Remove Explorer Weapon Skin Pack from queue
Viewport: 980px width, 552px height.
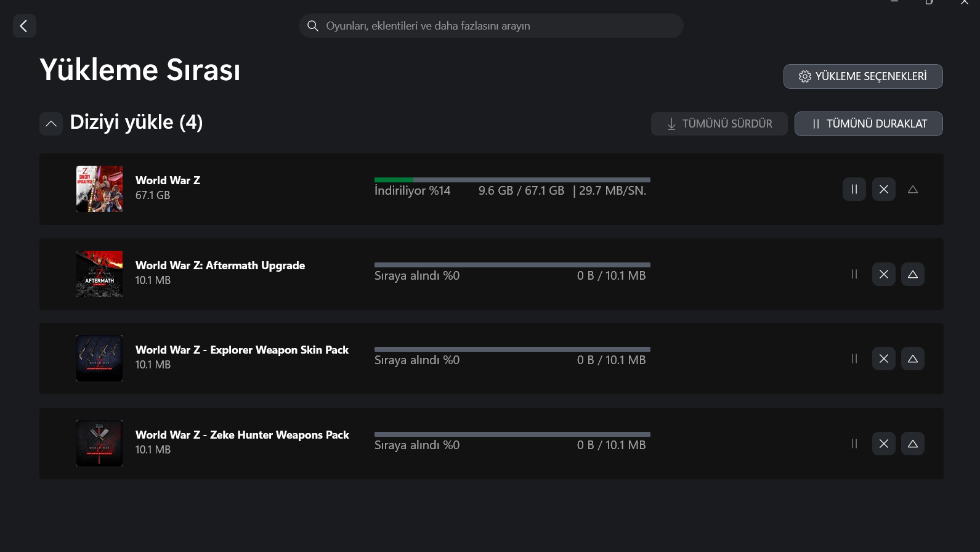[x=884, y=359]
